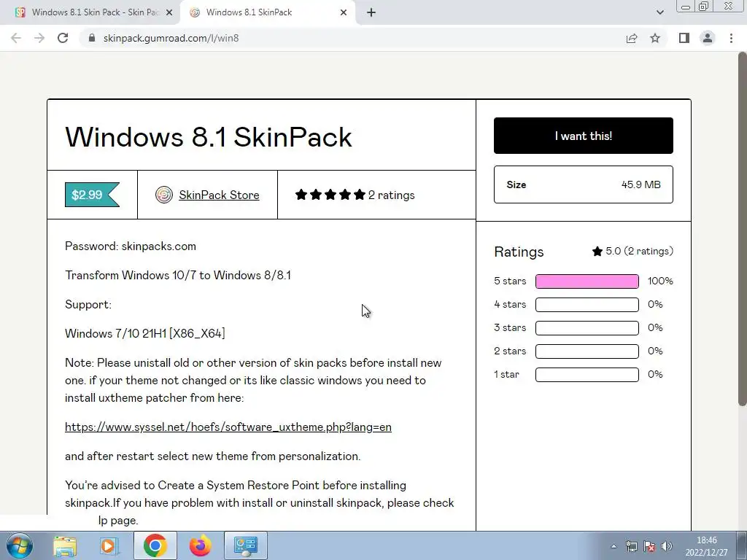
Task: Click the 3 stars rating bar
Action: click(x=587, y=327)
